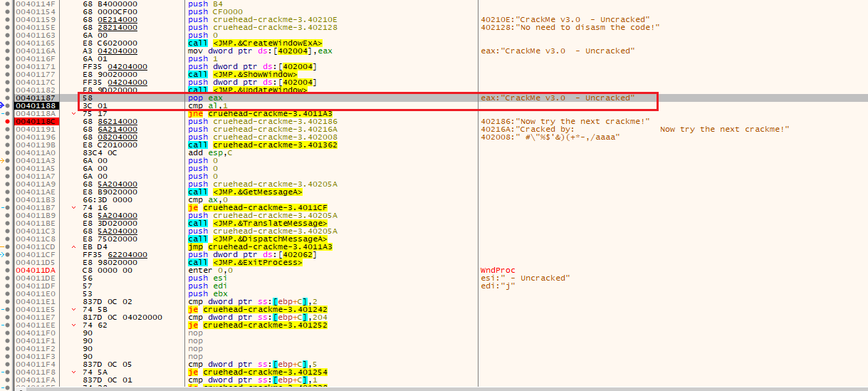Image resolution: width=868 pixels, height=391 pixels.
Task: Select 'push edi' instruction
Action: pos(208,286)
